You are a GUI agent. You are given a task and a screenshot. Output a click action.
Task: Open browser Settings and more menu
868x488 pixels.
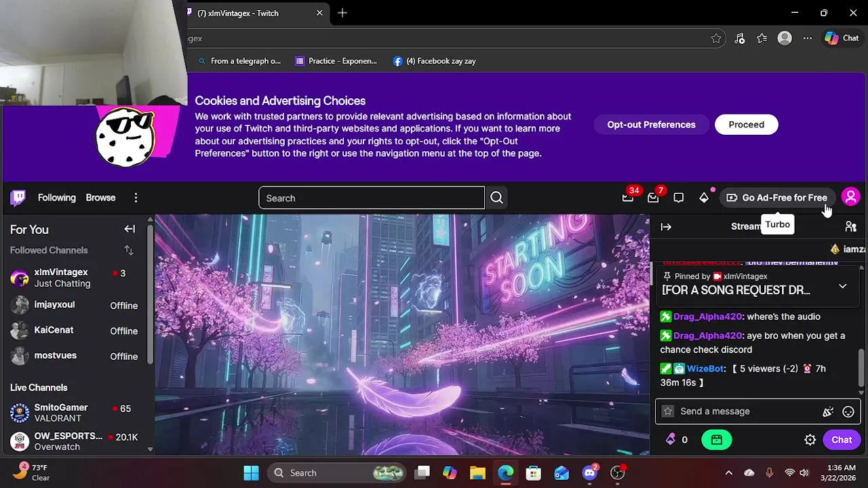[807, 39]
